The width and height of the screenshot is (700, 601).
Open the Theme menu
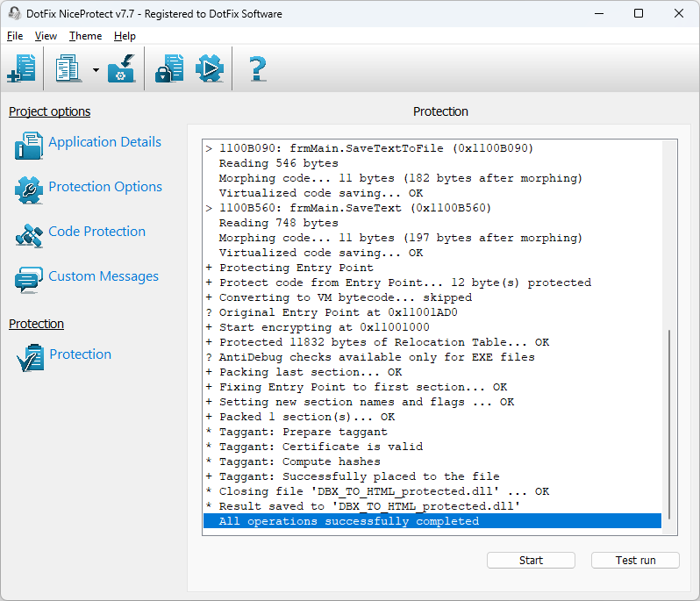click(x=85, y=36)
